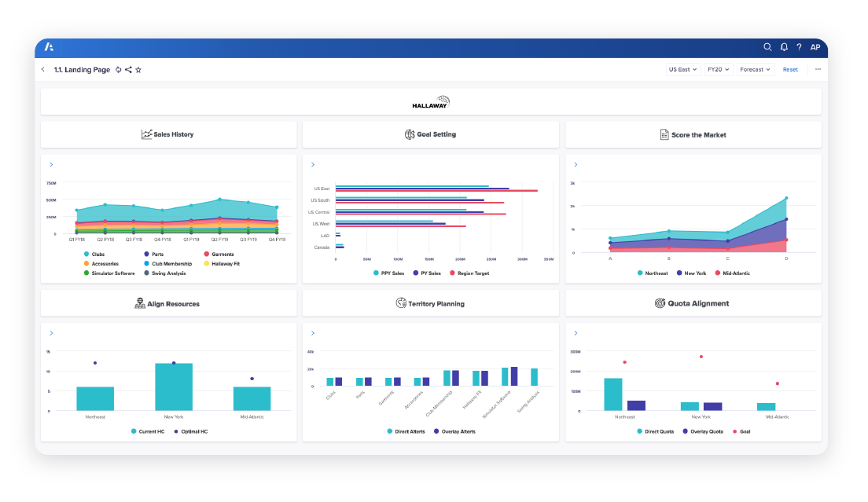Select the Overlay Alterts legend label
Viewport: 868px width, 502px height.
(458, 431)
